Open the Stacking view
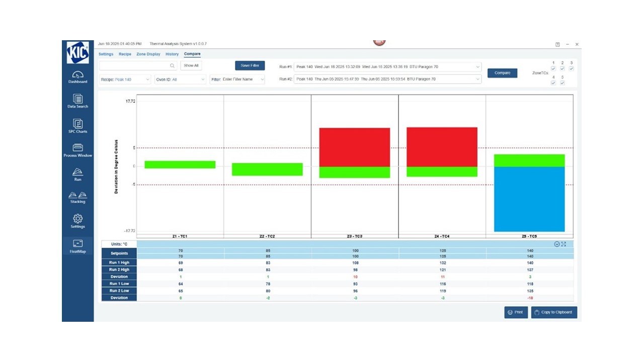644x362 pixels. click(x=77, y=197)
